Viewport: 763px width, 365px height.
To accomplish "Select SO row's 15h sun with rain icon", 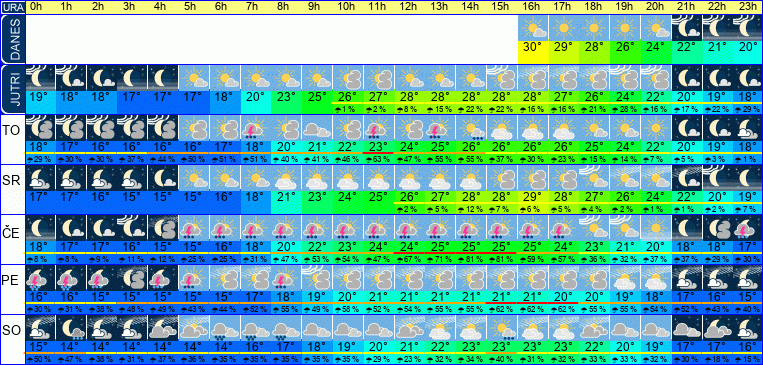I will tap(502, 328).
